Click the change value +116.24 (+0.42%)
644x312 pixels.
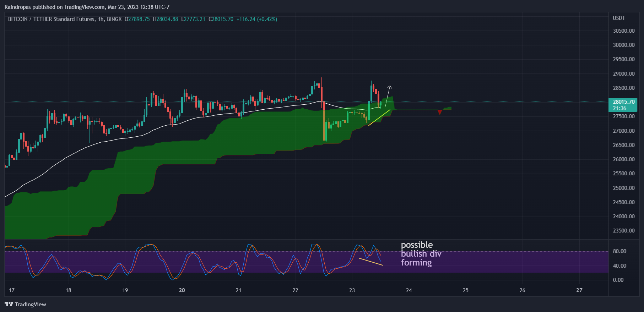(257, 19)
